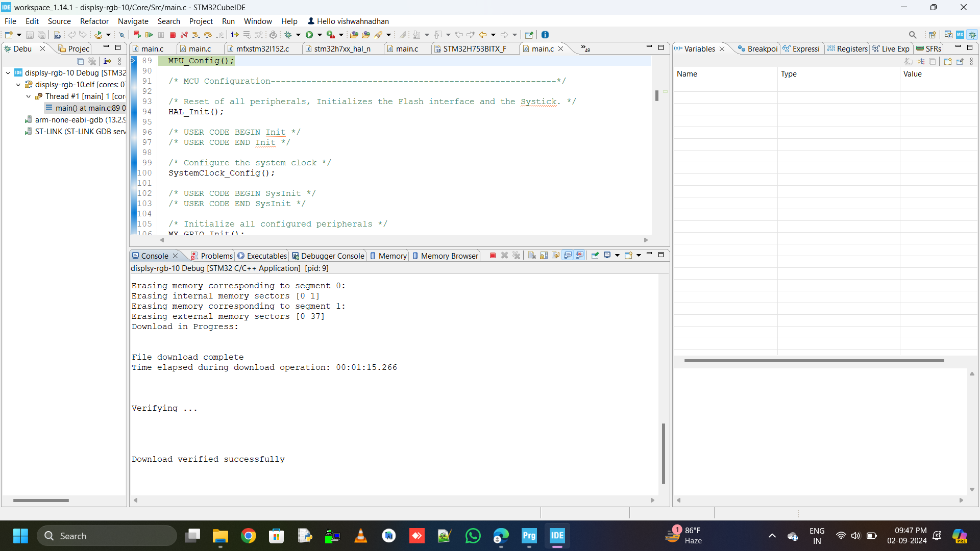
Task: Open WhatsApp from the taskbar
Action: (x=473, y=536)
